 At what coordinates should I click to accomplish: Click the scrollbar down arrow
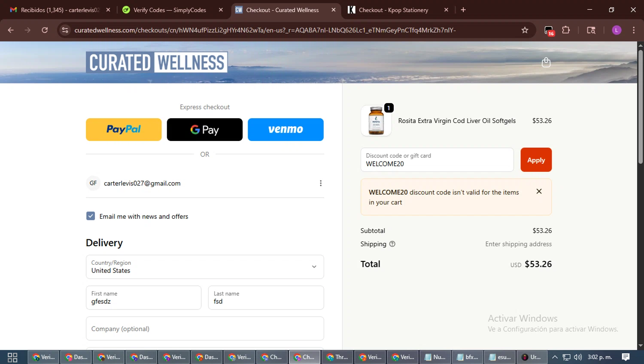point(640,346)
